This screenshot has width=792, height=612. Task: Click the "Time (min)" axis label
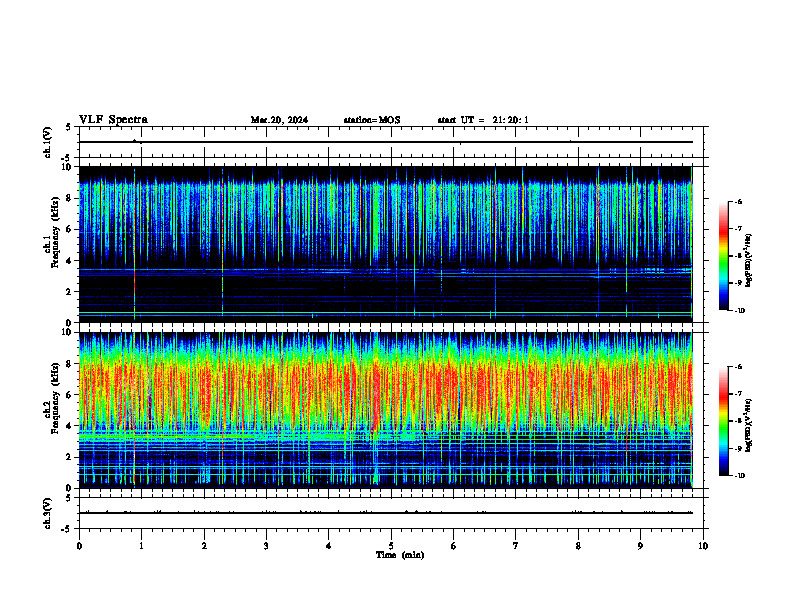[x=400, y=555]
